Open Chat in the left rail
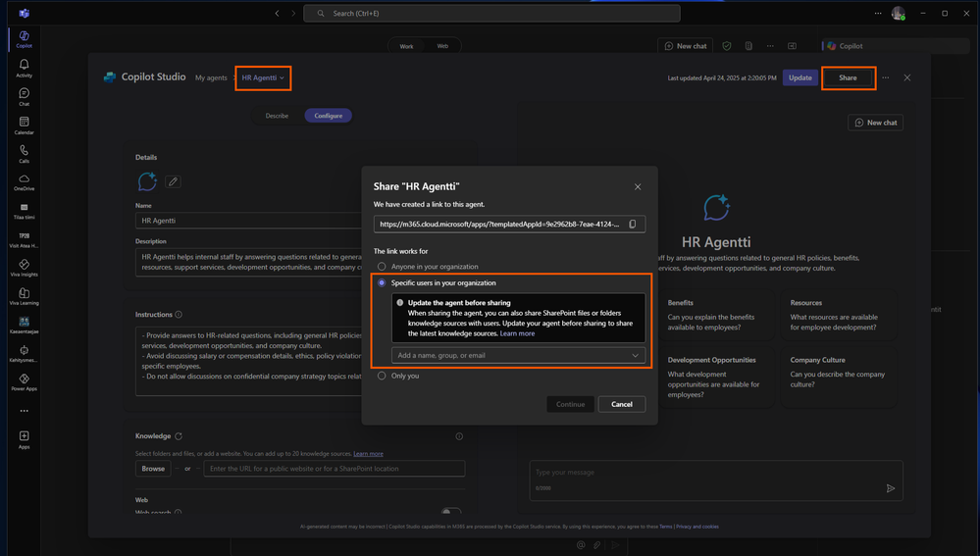The height and width of the screenshot is (556, 980). coord(24,97)
